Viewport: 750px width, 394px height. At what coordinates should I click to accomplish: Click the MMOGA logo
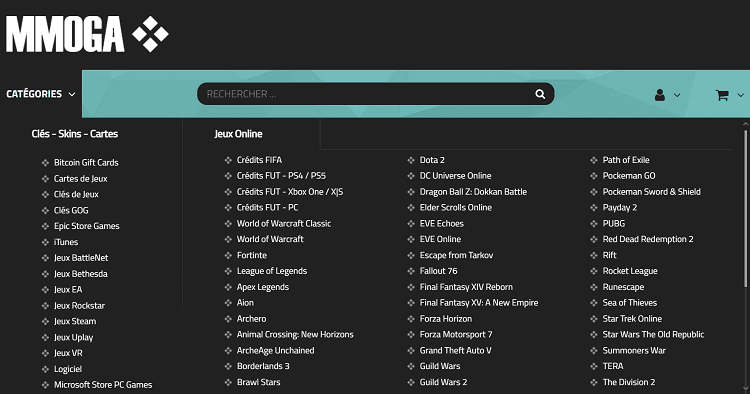tap(87, 34)
